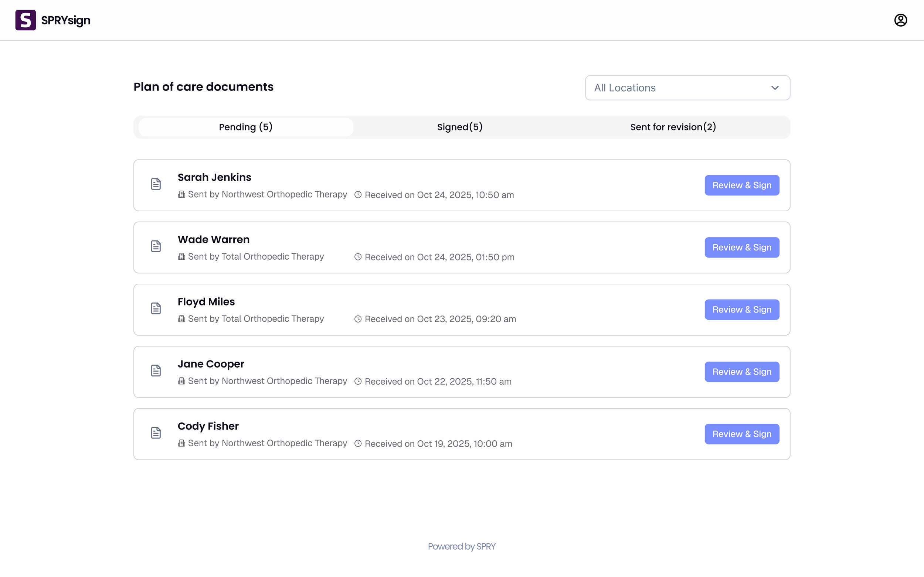The image size is (924, 577).
Task: Click document icon in Jane Cooper row
Action: (156, 371)
